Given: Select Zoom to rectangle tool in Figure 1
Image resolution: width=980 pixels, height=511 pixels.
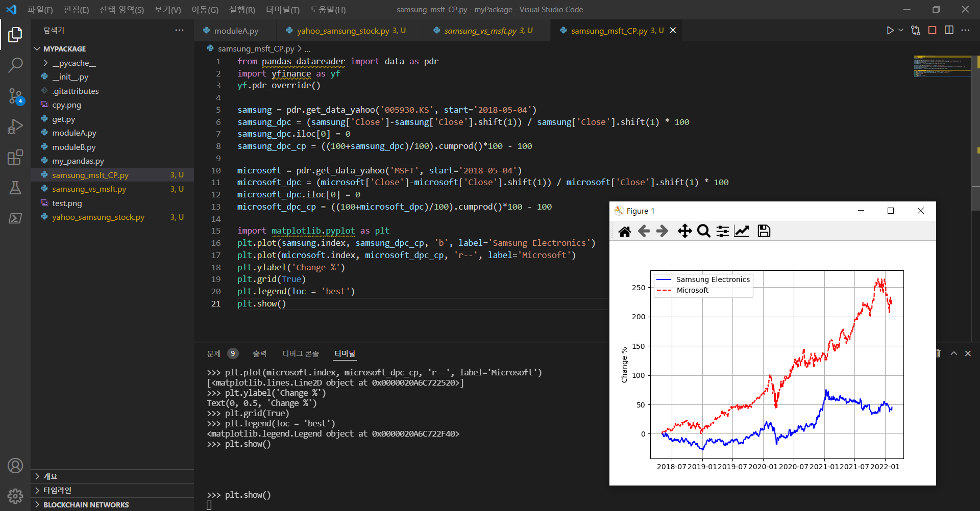Looking at the screenshot, I should 704,232.
